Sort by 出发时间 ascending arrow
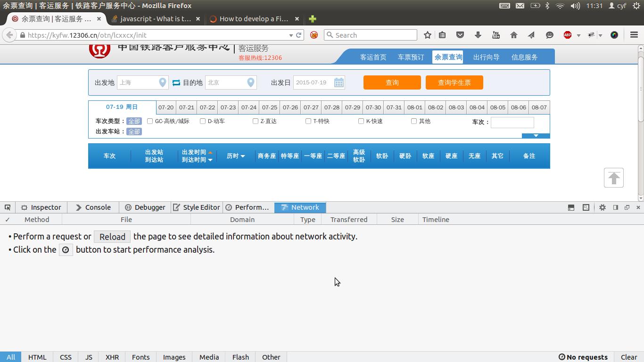The width and height of the screenshot is (644, 362). click(210, 152)
